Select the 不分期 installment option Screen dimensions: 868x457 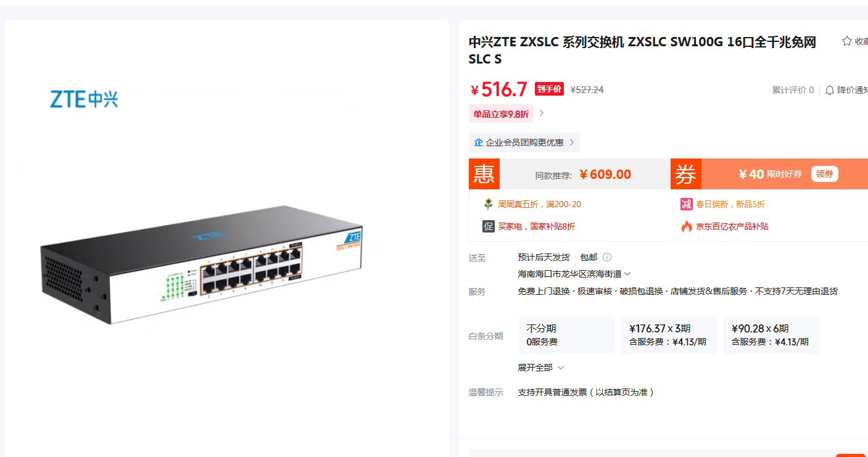(x=567, y=335)
